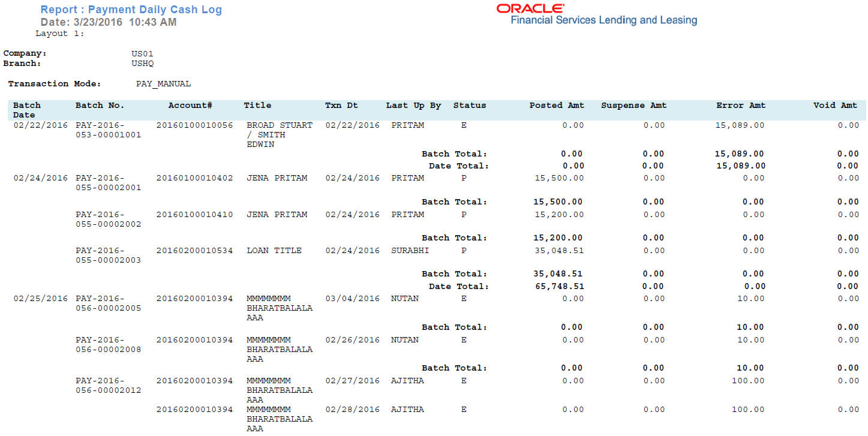
Task: Click the transaction date 02/27/2016
Action: point(353,381)
